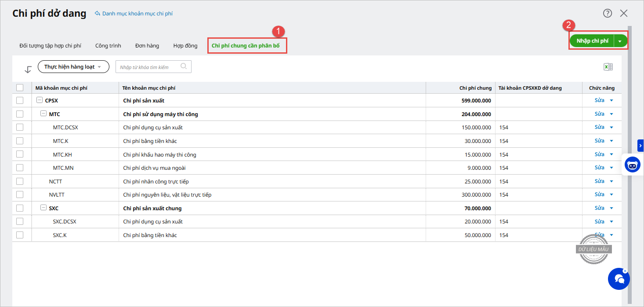The image size is (644, 307).
Task: Expand the blue side panel arrow
Action: [x=640, y=146]
